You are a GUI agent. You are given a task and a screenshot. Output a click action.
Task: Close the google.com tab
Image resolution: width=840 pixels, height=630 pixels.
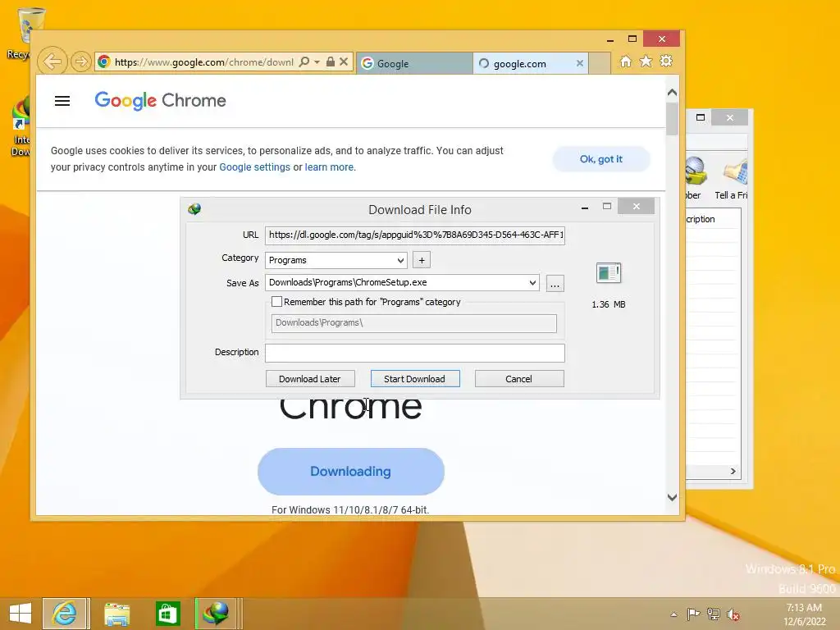(x=580, y=63)
